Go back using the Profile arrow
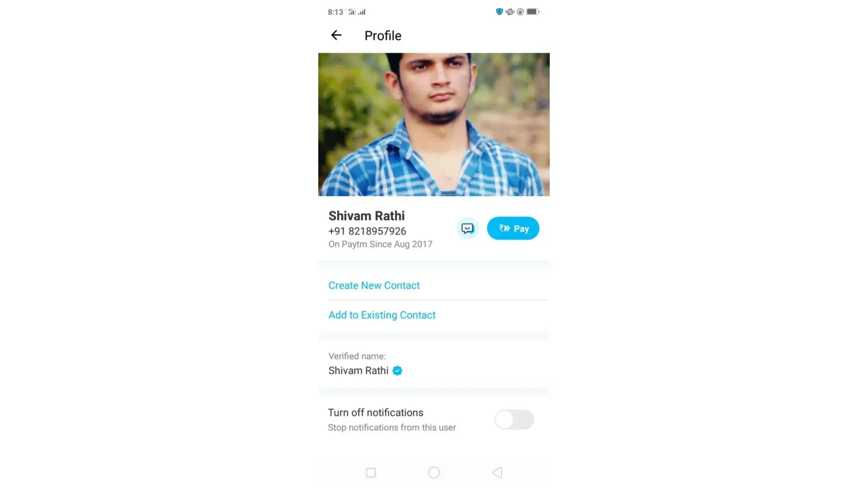868x488 pixels. 336,35
